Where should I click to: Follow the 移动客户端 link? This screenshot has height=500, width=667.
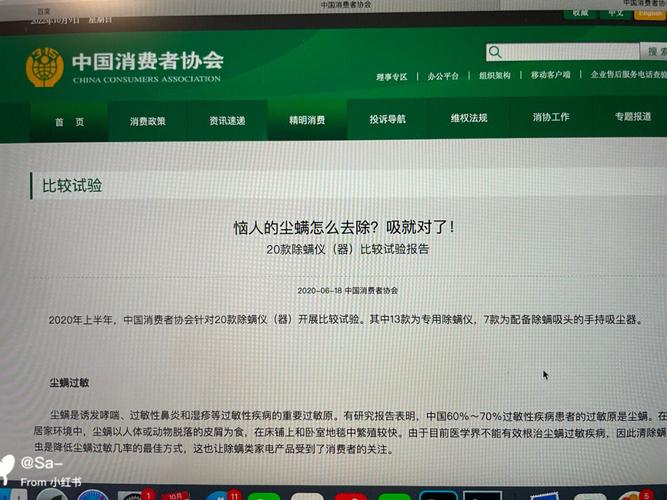click(x=550, y=75)
